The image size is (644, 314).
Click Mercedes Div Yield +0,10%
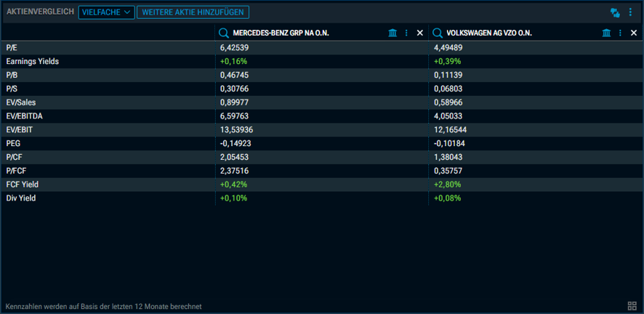233,198
